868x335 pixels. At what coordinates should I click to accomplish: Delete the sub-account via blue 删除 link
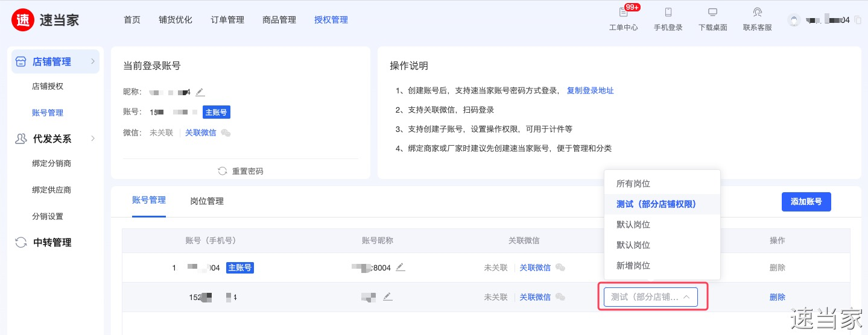pos(777,297)
